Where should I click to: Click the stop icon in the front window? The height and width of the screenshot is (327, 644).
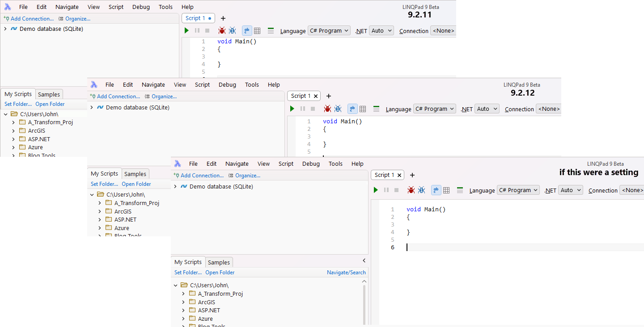[x=396, y=190]
